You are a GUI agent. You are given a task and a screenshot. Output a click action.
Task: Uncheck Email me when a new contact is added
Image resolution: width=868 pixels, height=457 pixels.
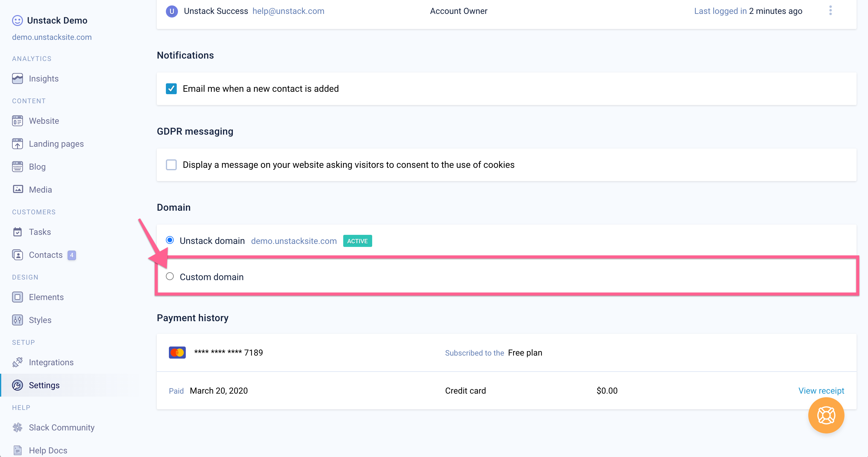tap(171, 89)
